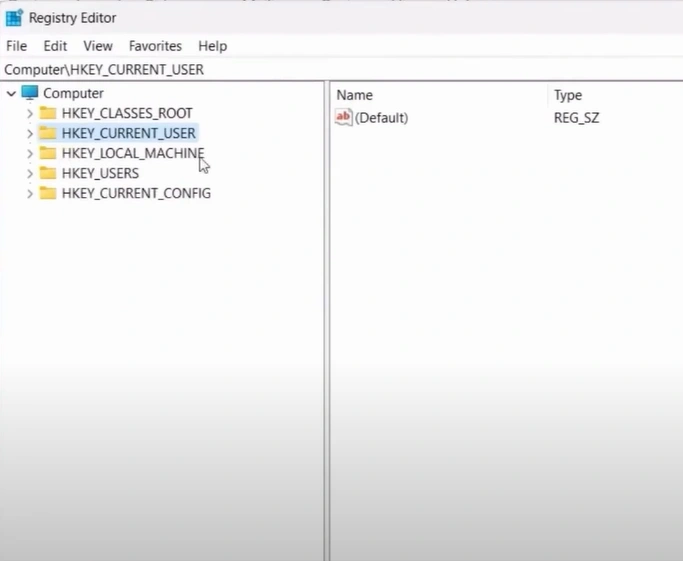Click the Registry Editor title text

coord(72,18)
